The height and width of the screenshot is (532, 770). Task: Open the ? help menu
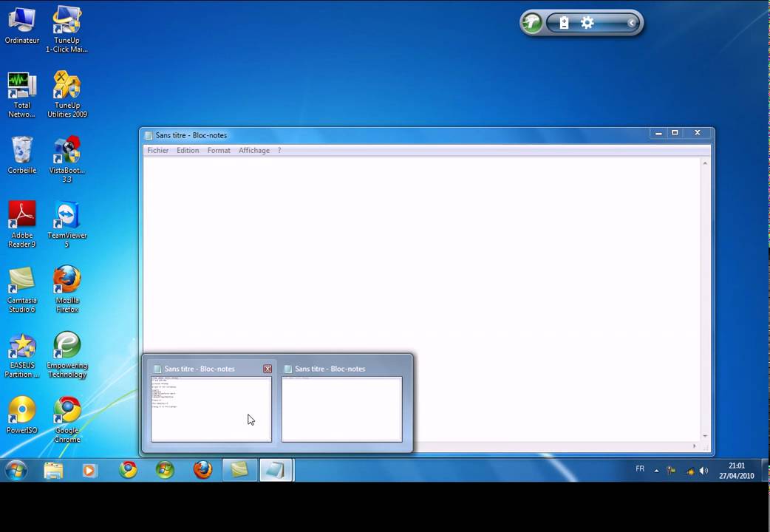click(x=279, y=150)
